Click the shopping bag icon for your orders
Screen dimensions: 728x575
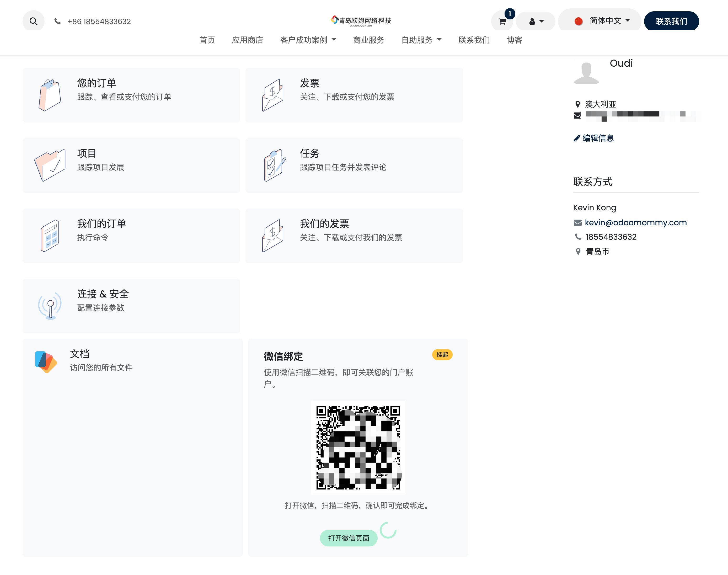coord(50,95)
